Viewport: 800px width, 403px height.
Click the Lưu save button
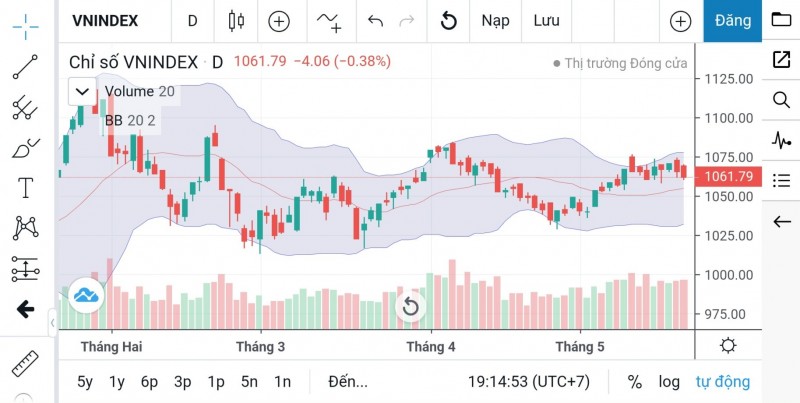546,20
